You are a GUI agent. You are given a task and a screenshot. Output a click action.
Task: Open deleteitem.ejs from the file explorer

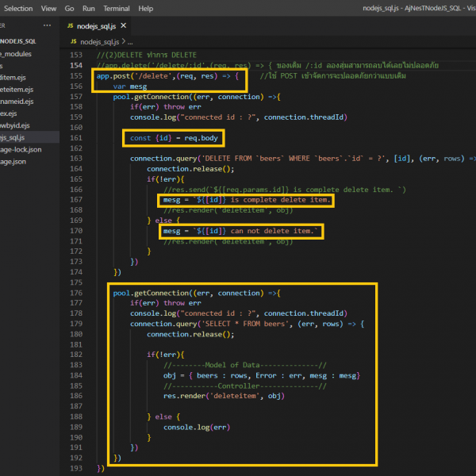pos(17,90)
